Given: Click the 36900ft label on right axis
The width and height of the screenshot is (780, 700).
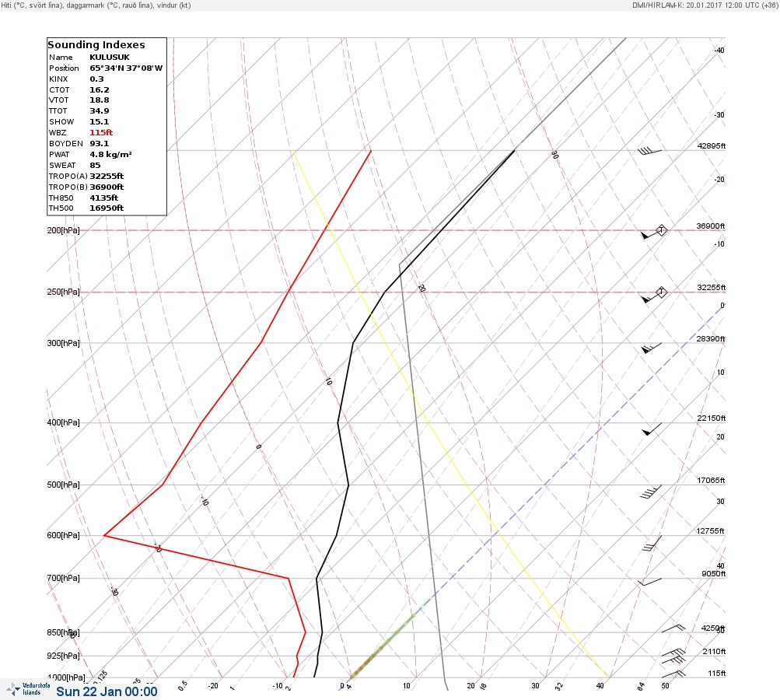Looking at the screenshot, I should click(711, 226).
